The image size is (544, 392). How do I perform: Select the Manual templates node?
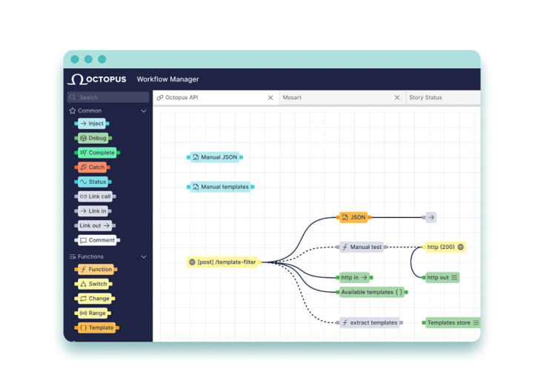220,187
